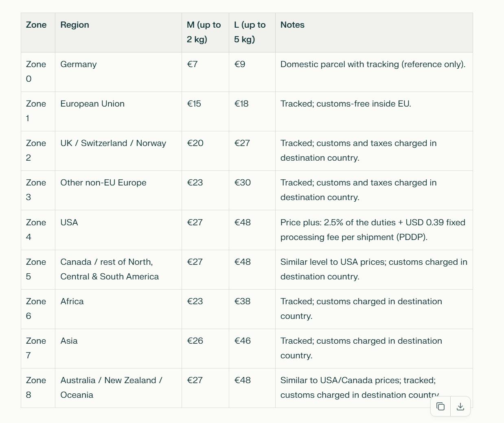504x423 pixels.
Task: Select Australia / New Zealand / Oceania cell
Action: pos(111,387)
